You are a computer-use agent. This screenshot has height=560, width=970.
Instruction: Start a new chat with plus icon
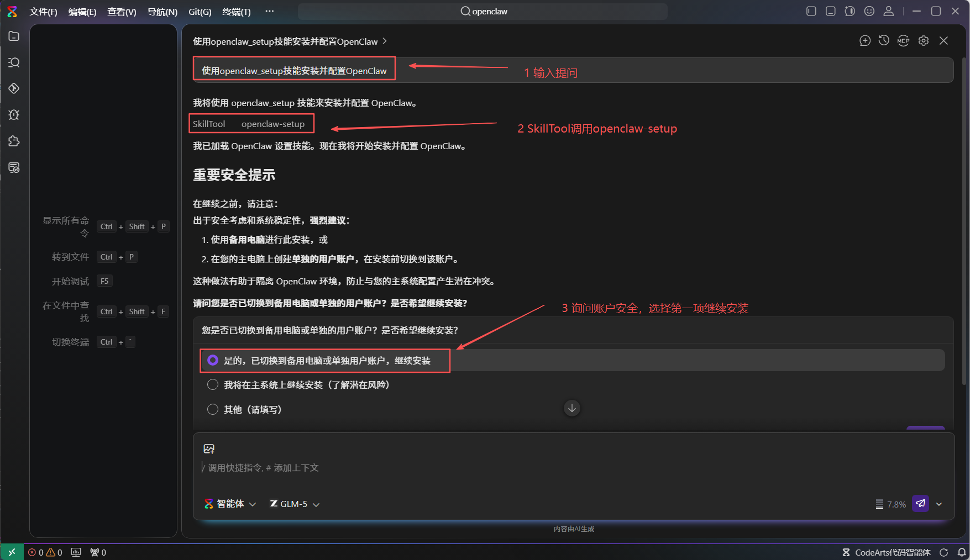coord(865,41)
